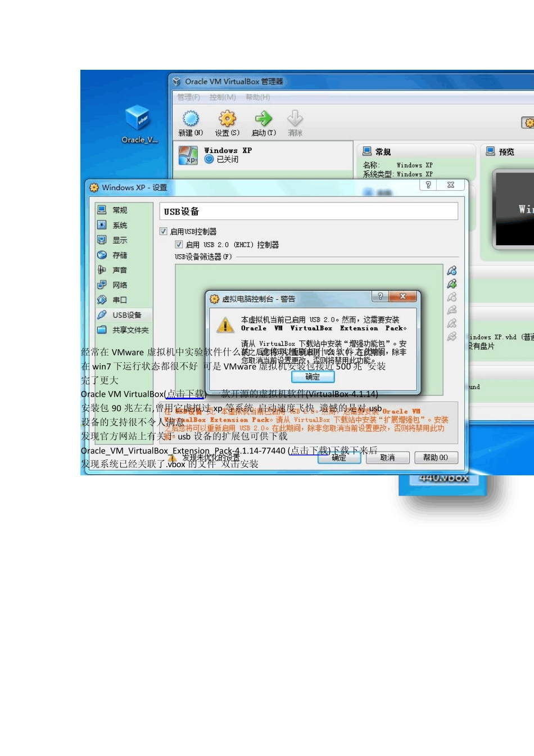The height and width of the screenshot is (756, 534).
Task: Click remove USB filter icon
Action: [452, 310]
